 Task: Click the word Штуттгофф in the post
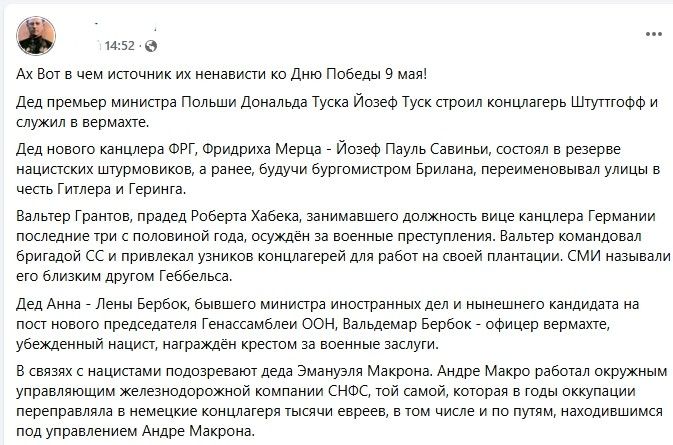click(x=609, y=102)
